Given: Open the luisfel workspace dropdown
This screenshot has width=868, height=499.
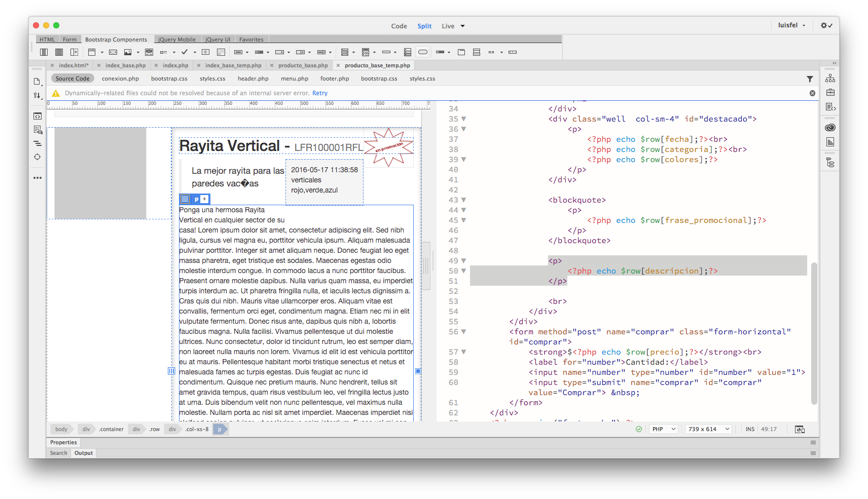Looking at the screenshot, I should 791,25.
